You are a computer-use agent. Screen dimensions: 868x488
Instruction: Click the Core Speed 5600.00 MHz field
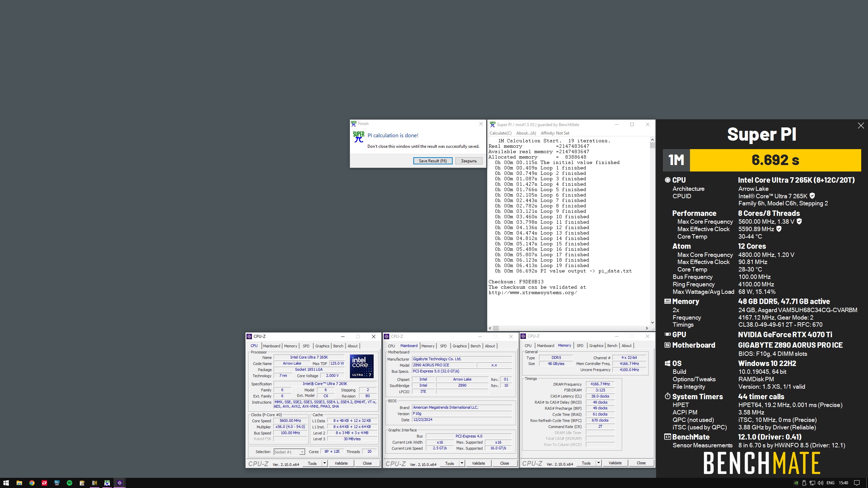pos(290,421)
